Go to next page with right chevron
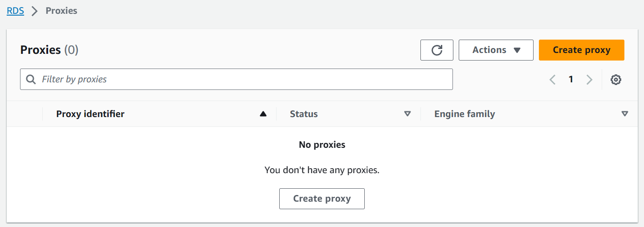 coord(589,80)
